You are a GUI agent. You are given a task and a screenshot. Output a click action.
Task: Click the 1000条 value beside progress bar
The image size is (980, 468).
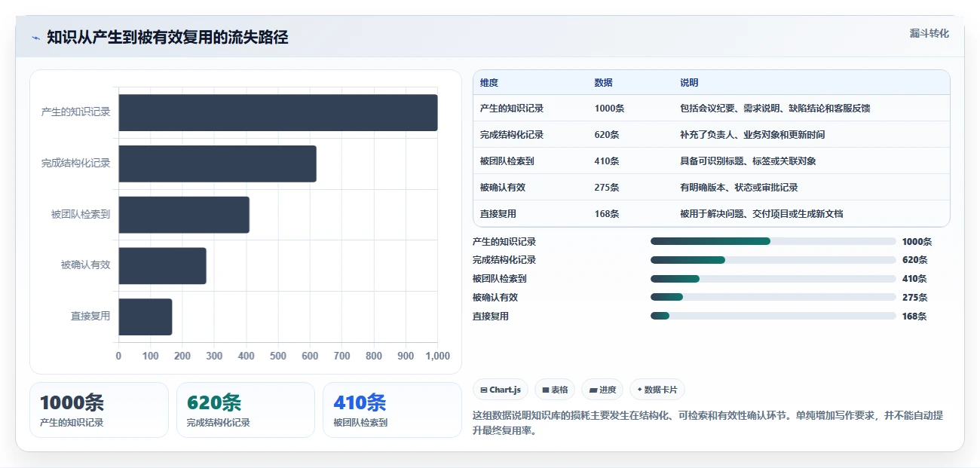(x=917, y=242)
